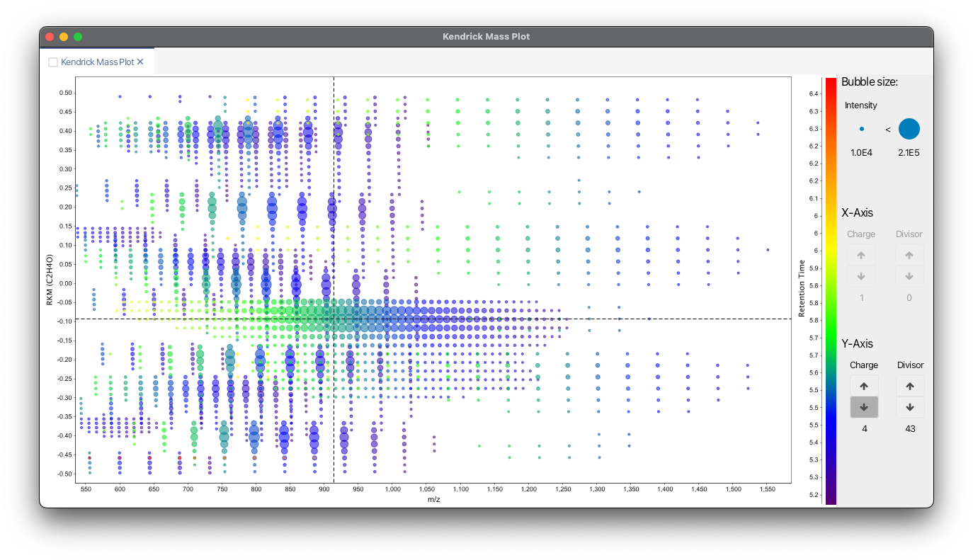This screenshot has height=560, width=973.
Task: Decrease the Y-Axis Divisor with down arrow
Action: pyautogui.click(x=910, y=407)
